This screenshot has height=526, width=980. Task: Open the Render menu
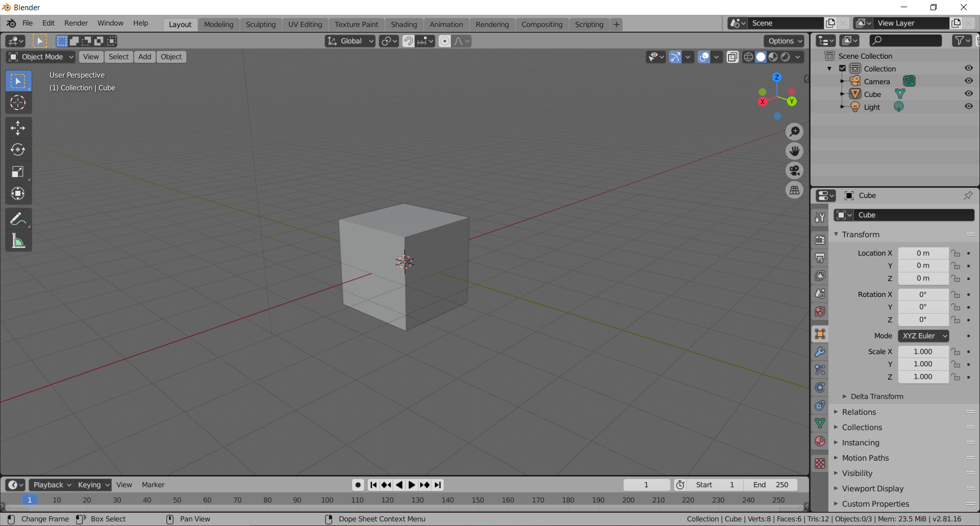coord(76,23)
